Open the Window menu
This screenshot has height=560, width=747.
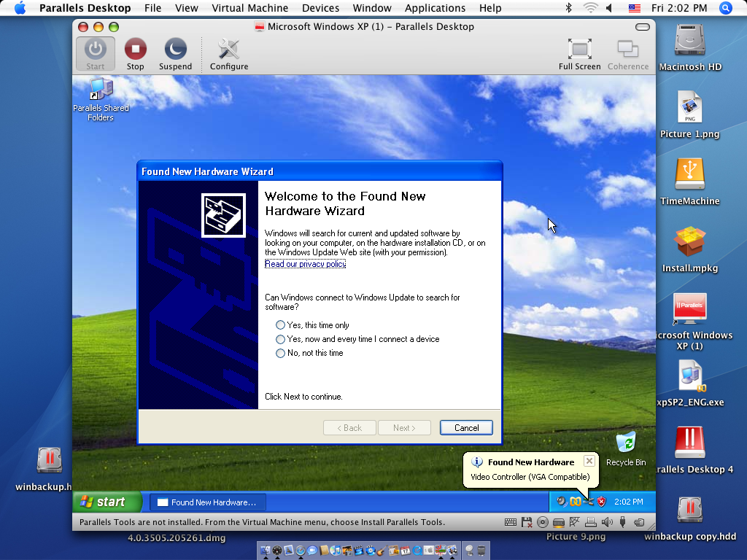372,8
